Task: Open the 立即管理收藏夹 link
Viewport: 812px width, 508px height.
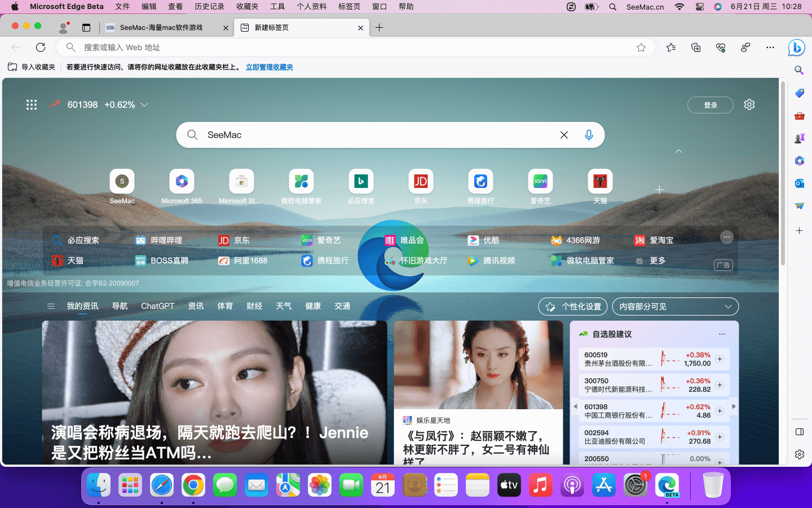Action: tap(270, 67)
